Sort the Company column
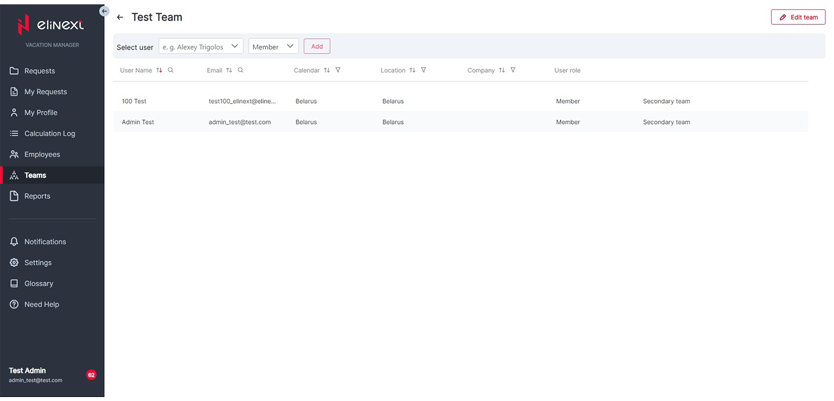This screenshot has height=401, width=834. (502, 70)
